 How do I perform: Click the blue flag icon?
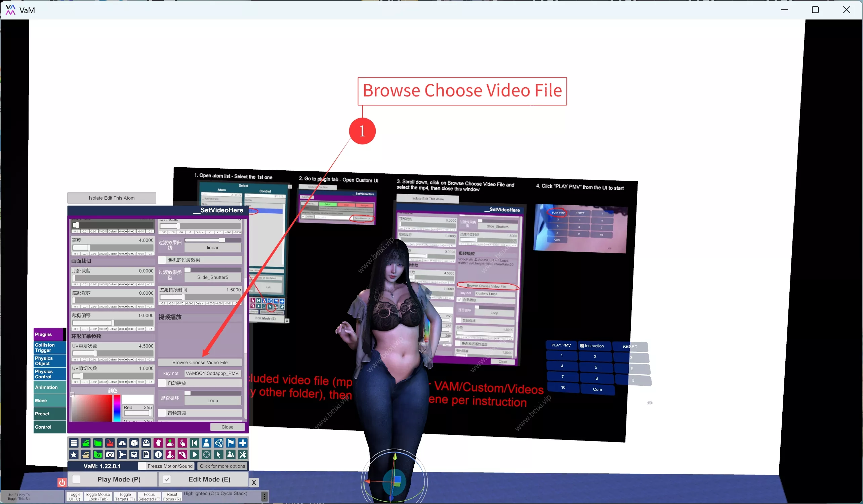pyautogui.click(x=231, y=443)
